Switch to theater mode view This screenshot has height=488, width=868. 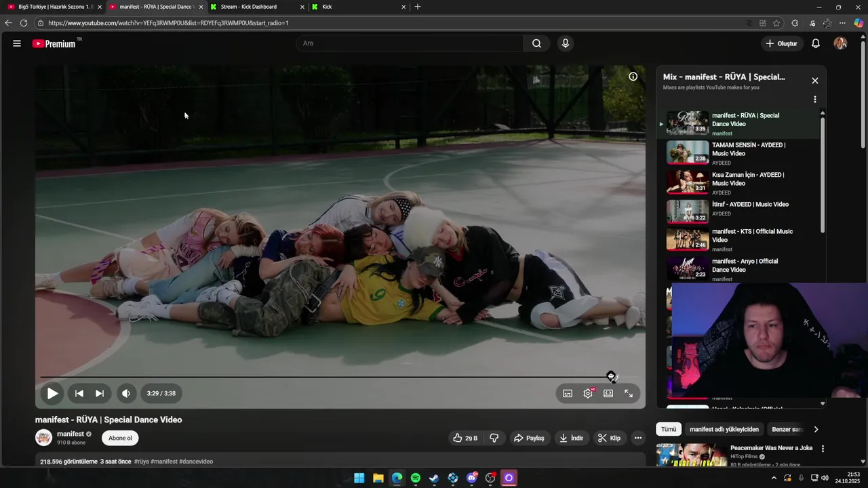pos(608,393)
